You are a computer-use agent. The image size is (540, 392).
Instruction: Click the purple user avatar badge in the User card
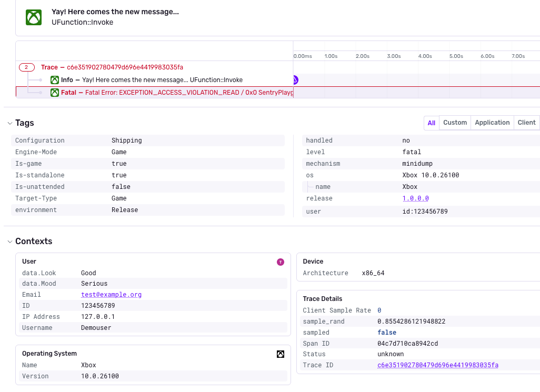point(281,262)
